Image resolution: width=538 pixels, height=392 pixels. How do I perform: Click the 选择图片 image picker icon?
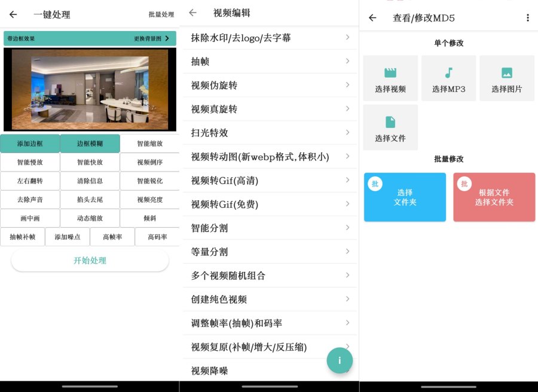(507, 78)
